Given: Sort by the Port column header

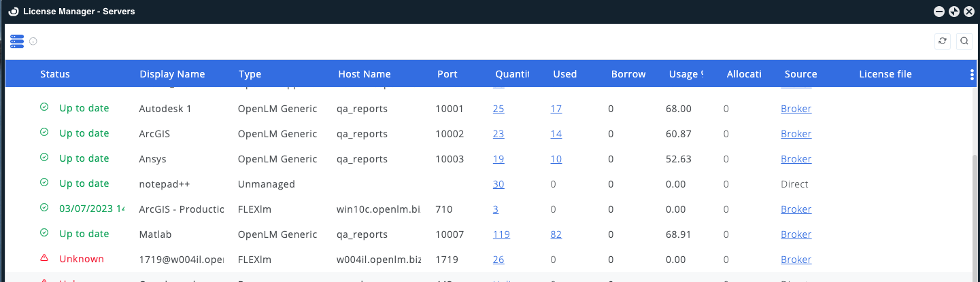Looking at the screenshot, I should point(447,74).
